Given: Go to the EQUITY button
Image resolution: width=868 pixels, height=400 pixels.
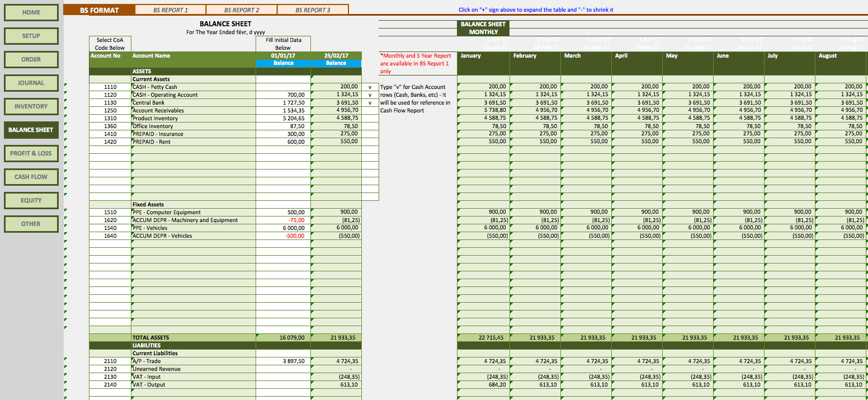Looking at the screenshot, I should coord(31,200).
